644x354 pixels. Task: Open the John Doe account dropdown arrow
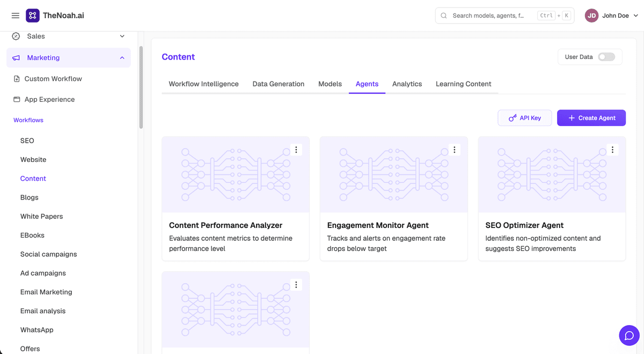click(636, 16)
